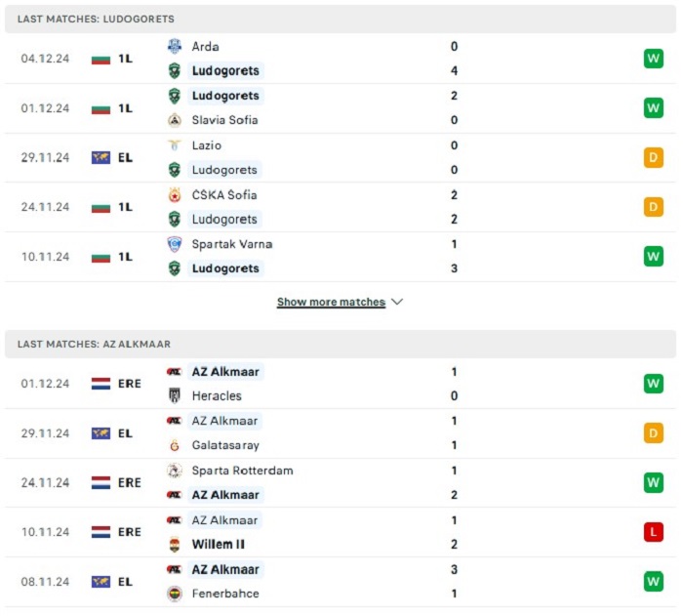
Task: Click the red L result badge
Action: point(654,532)
